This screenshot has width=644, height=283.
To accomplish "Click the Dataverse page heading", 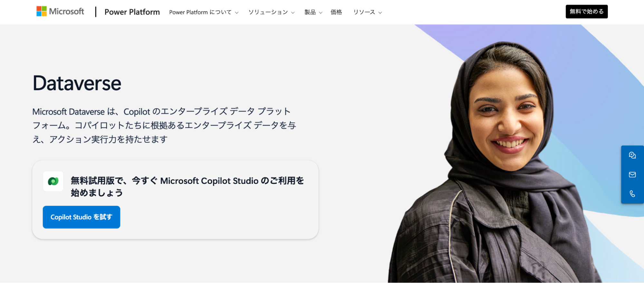I will pos(77,83).
